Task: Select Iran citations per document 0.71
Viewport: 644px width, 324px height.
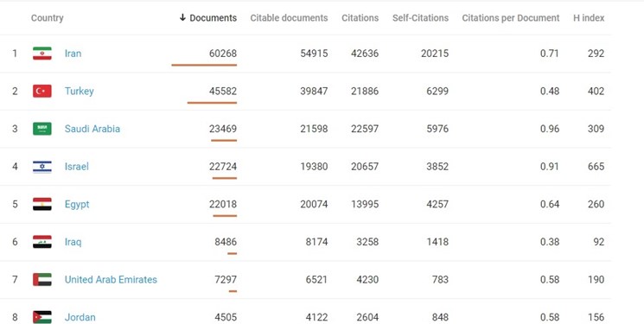Action: coord(550,54)
